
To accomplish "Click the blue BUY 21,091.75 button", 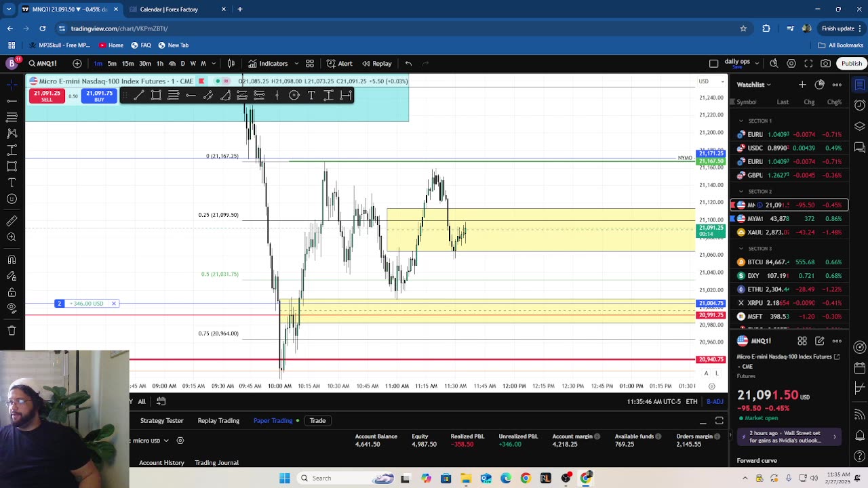I will tap(99, 96).
